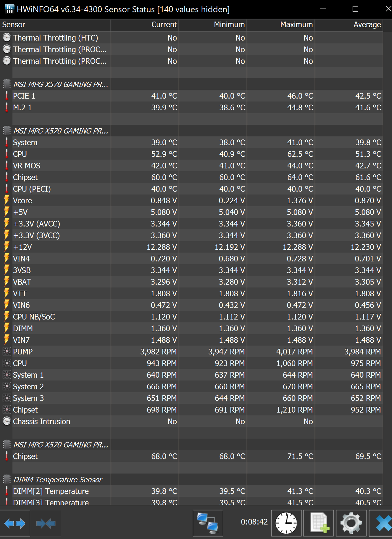
Task: Click the System 3 fan icon
Action: point(7,398)
